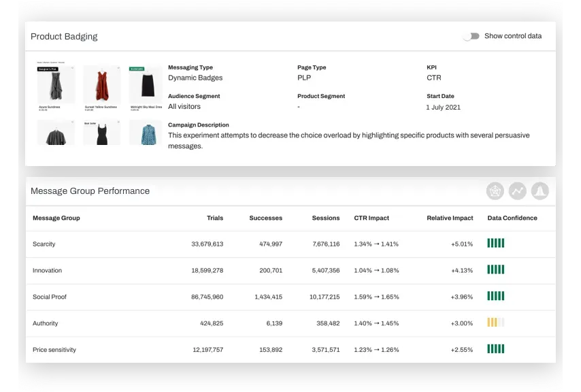Click the Product Badging panel title
This screenshot has height=392, width=581.
coord(64,37)
